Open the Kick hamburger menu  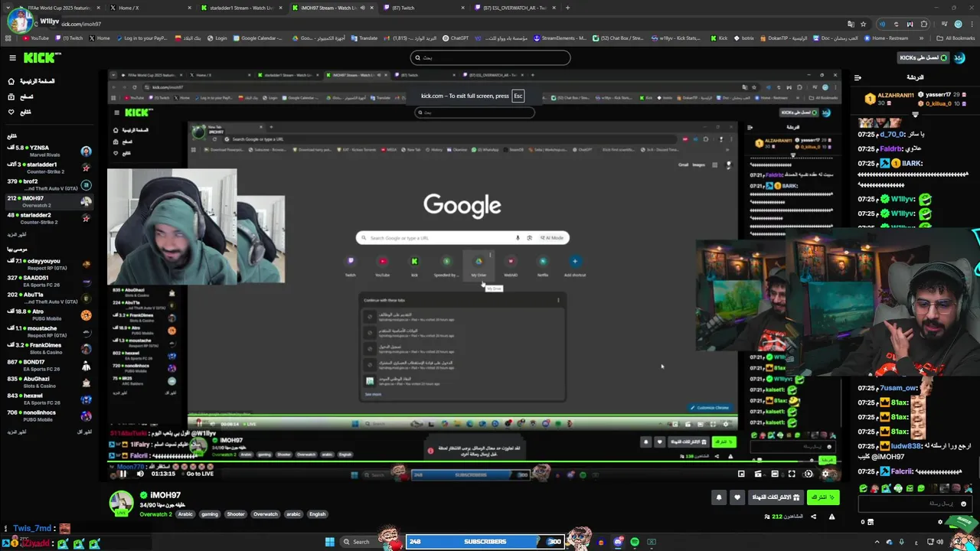click(12, 57)
